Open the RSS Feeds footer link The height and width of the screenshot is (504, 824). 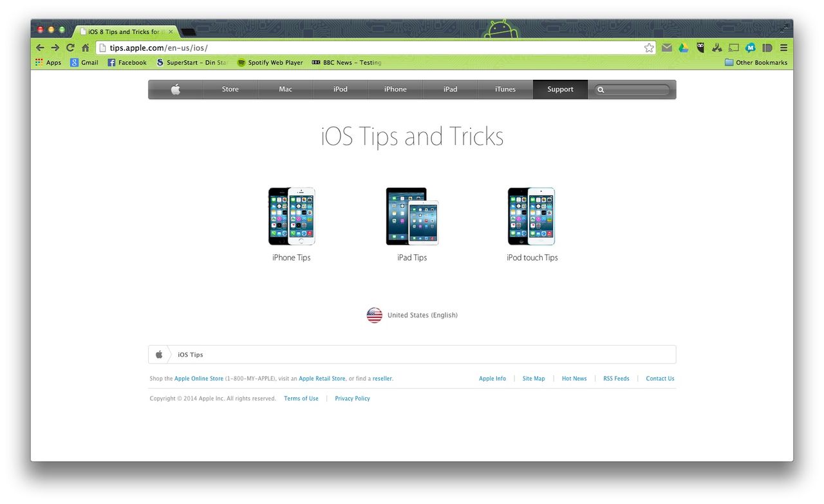[x=616, y=378]
